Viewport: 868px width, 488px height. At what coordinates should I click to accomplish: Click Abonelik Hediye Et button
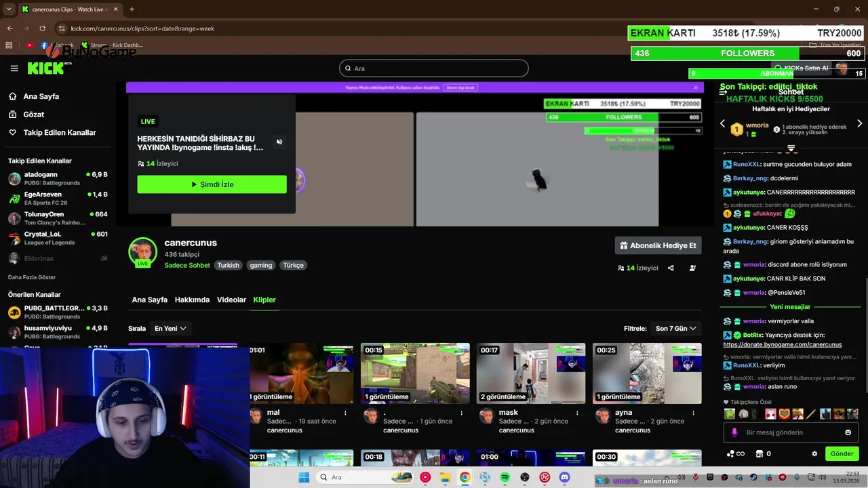pos(658,245)
